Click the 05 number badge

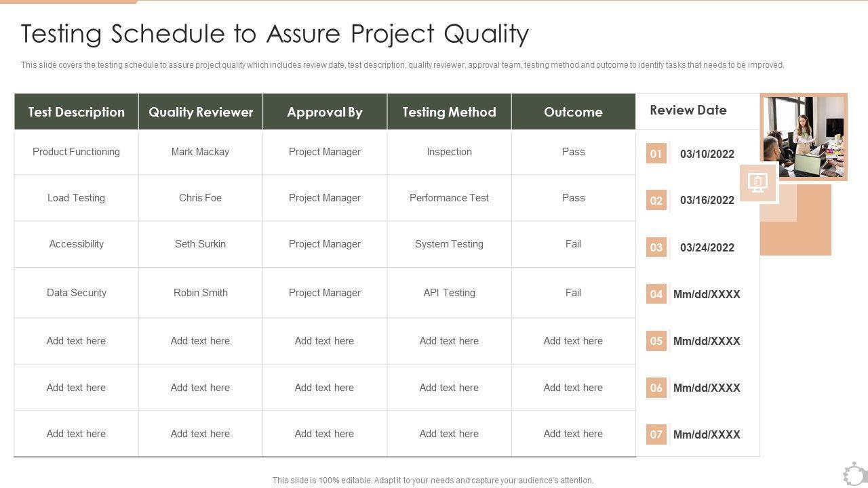656,341
